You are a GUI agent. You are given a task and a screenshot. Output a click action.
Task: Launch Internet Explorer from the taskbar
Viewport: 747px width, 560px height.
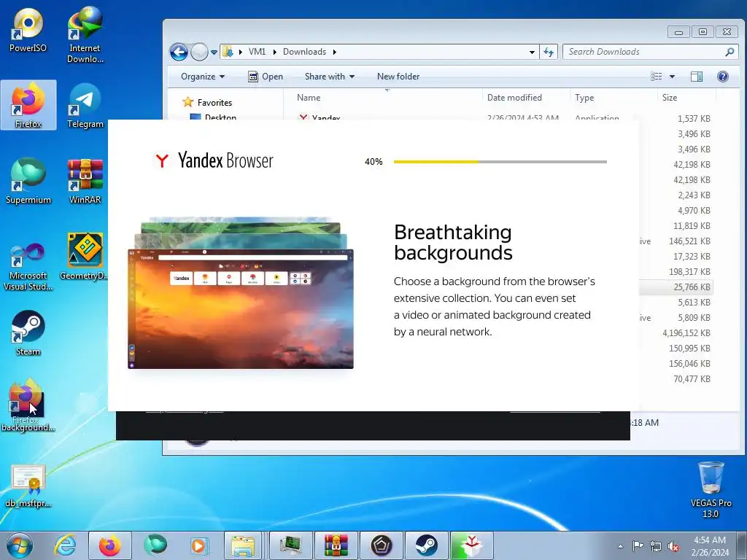tap(65, 545)
